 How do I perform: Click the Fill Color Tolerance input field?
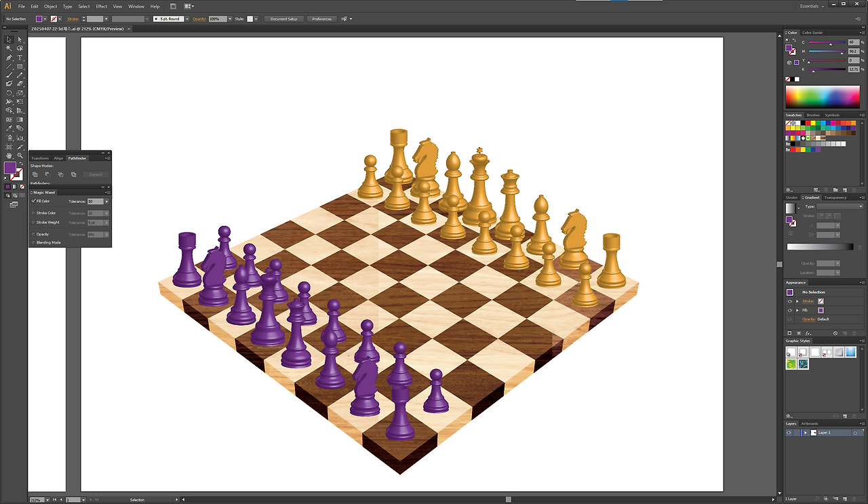pos(95,201)
